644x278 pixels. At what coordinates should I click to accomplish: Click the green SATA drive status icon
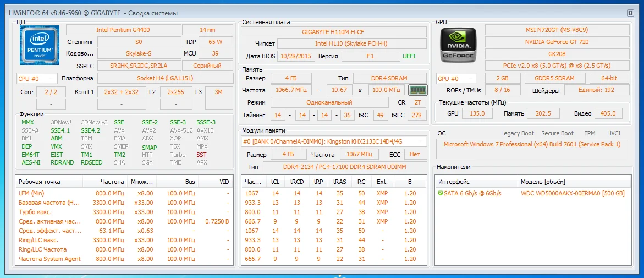[441, 193]
